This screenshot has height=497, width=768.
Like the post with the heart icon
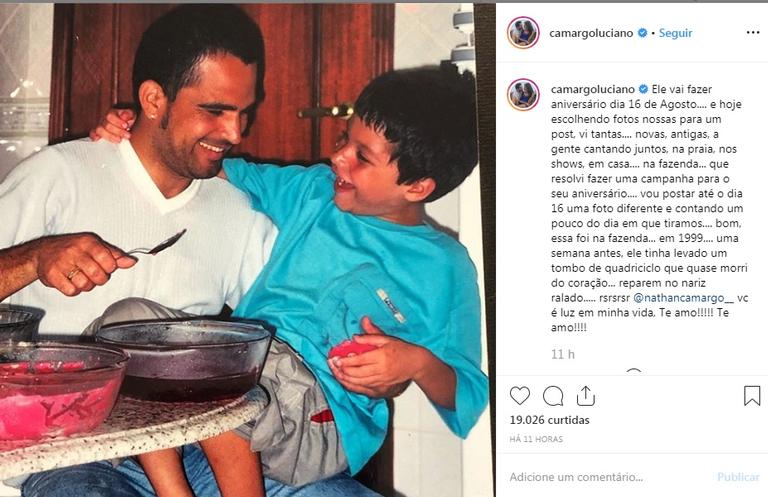pos(520,396)
